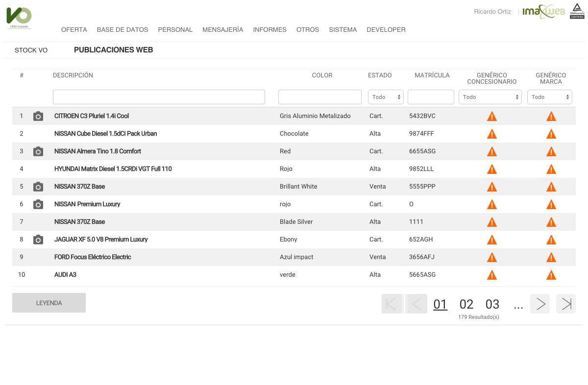Viewport: 588px width, 385px height.
Task: Click Genérico Marca warning for NISSAN Premium Luxury
Action: click(551, 204)
